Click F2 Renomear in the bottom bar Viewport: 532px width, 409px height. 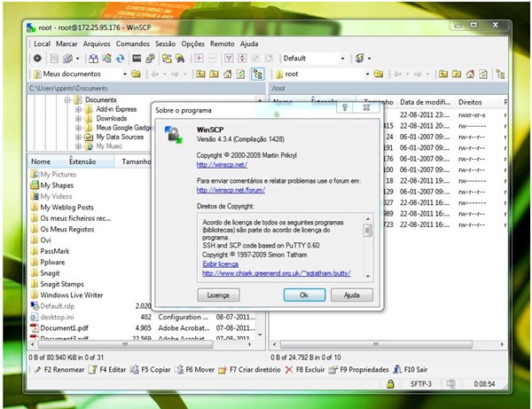point(59,370)
